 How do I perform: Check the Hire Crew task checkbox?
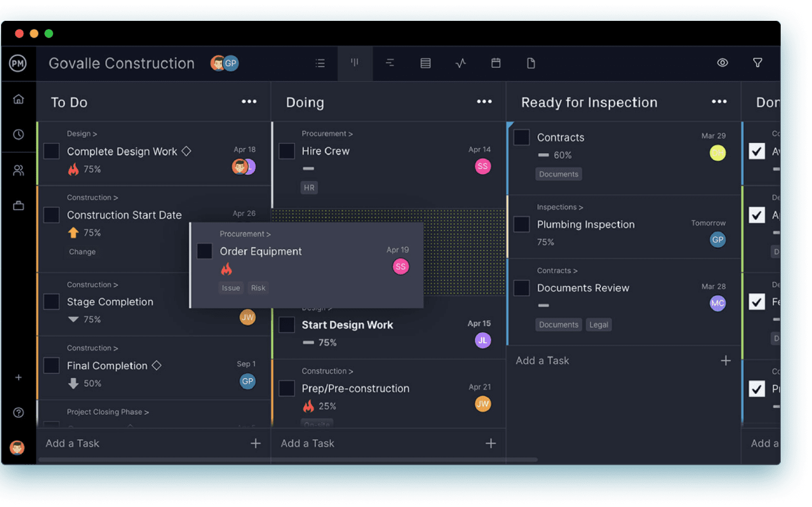point(286,151)
